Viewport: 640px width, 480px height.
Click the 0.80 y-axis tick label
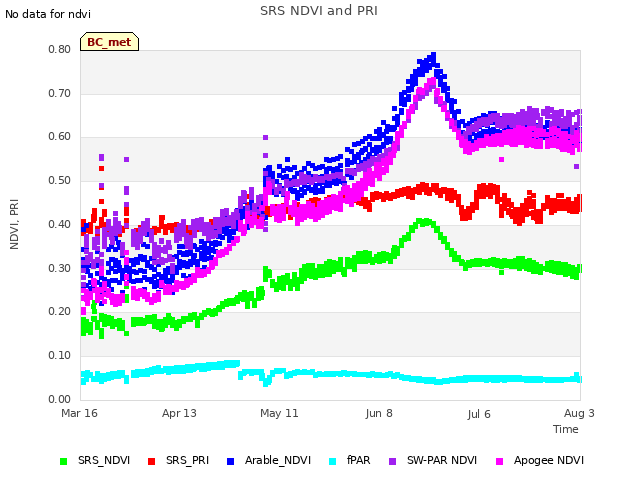pos(59,49)
